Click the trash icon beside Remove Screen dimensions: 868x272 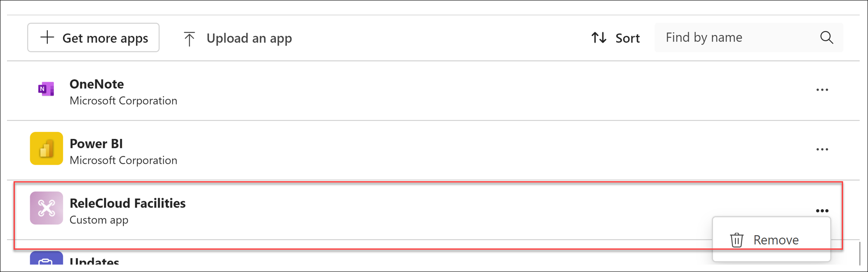coord(736,239)
